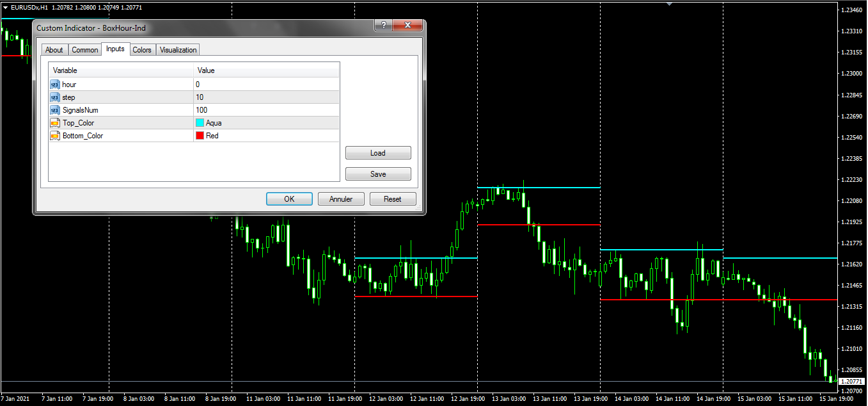Select the SignalsNum value 100 cell

point(266,110)
